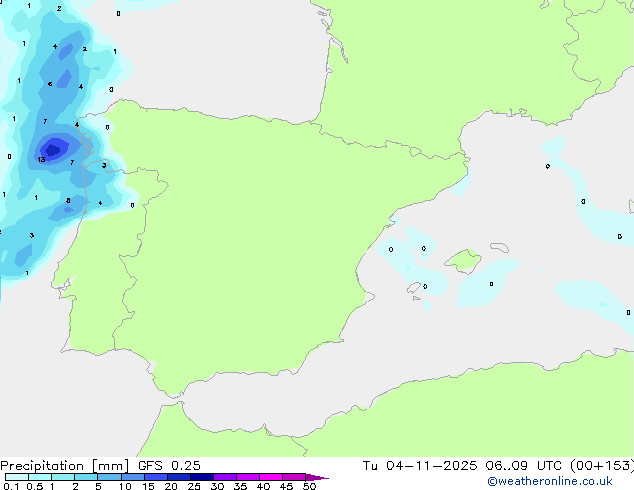Viewport: 634px width, 490px height.
Task: Click the 10–15 mm legend swatch
Action: [x=133, y=477]
